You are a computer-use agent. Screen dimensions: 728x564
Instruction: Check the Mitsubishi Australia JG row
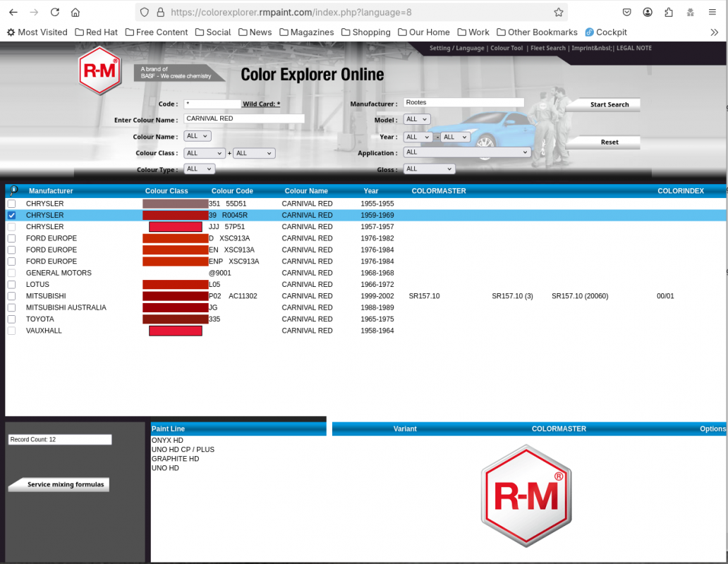pos(11,307)
